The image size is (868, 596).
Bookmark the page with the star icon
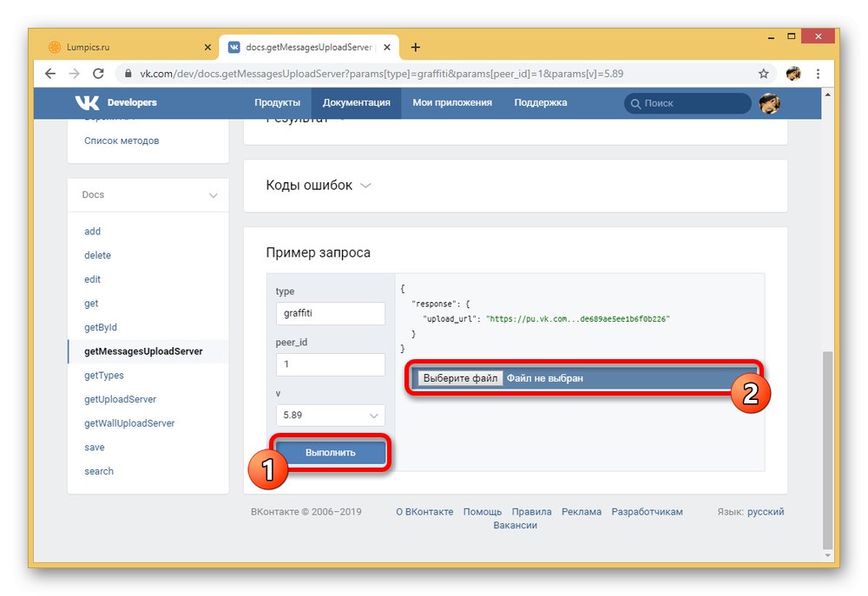[763, 74]
